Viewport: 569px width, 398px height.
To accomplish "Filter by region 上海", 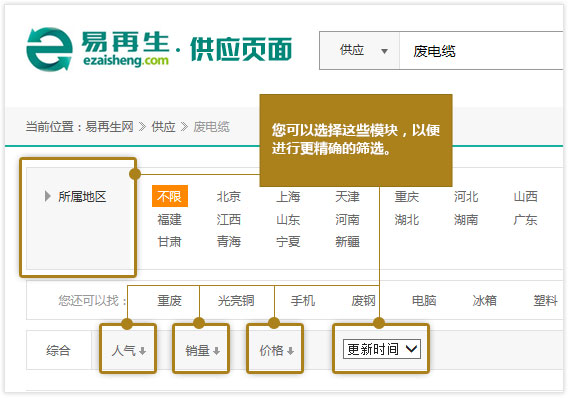I will tap(288, 197).
